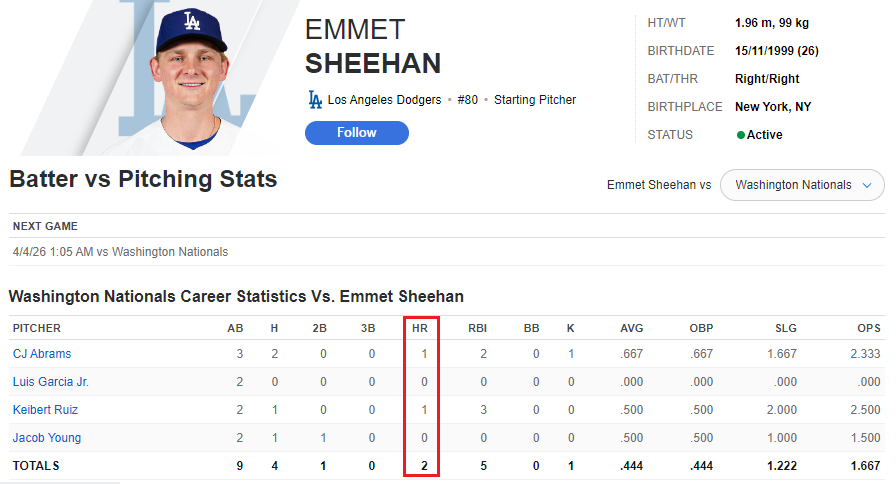
Task: Open CJ Abrams player page
Action: 42,354
